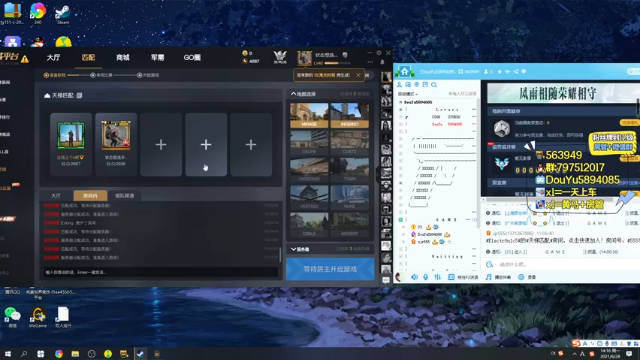Image resolution: width=640 pixels, height=360 pixels.
Task: Click the warning triangle icon near the logo
Action: (25, 59)
